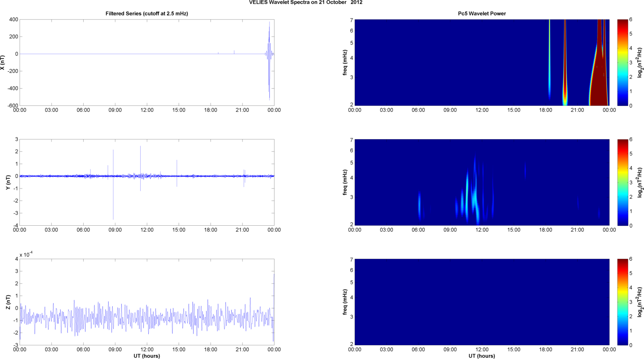
Task: Select the 'Filtered Series (cutoff at 2.5 mHz)' heading
Action: 147,13
